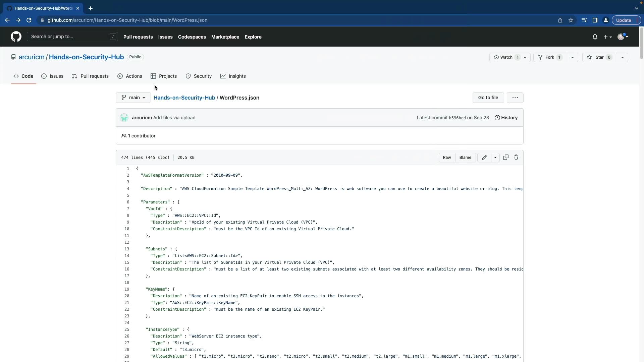
Task: Expand the Fork options dropdown arrow
Action: [x=573, y=57]
